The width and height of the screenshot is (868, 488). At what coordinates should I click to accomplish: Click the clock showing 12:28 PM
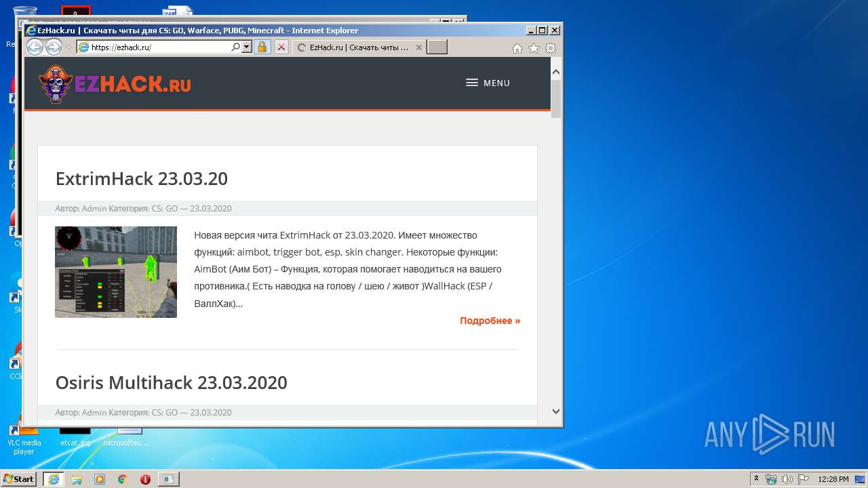(833, 479)
